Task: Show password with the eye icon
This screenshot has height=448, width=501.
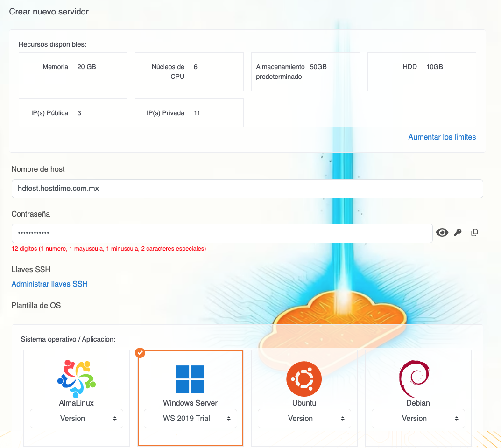Action: (442, 232)
